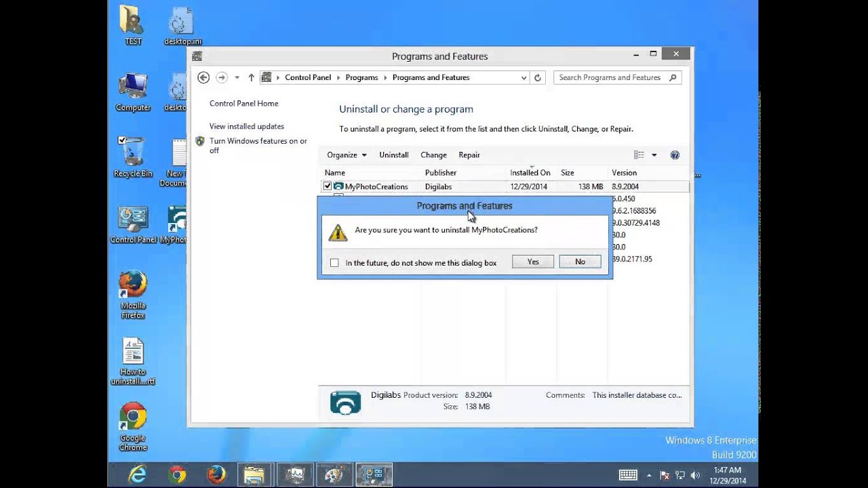Screen dimensions: 868x488
Task: Open the Organize dropdown menu
Action: click(347, 155)
